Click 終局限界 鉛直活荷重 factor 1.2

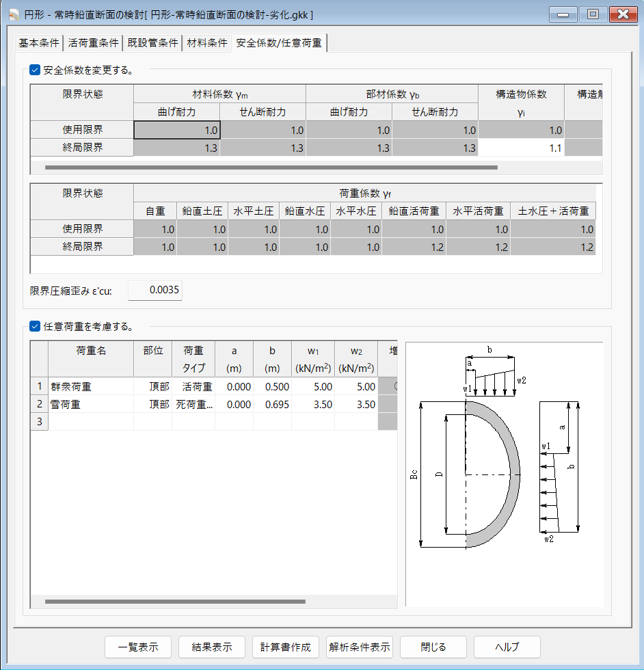[414, 247]
